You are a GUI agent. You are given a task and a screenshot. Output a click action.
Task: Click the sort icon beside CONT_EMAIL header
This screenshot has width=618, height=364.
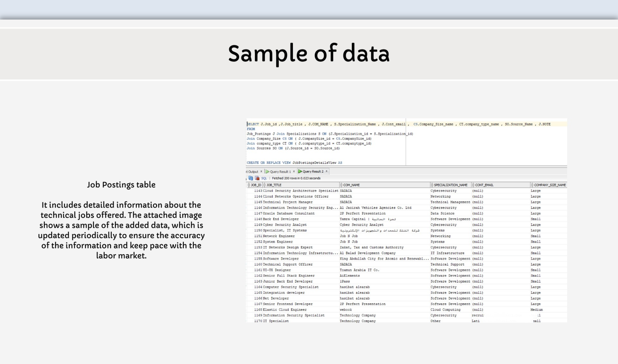point(473,185)
